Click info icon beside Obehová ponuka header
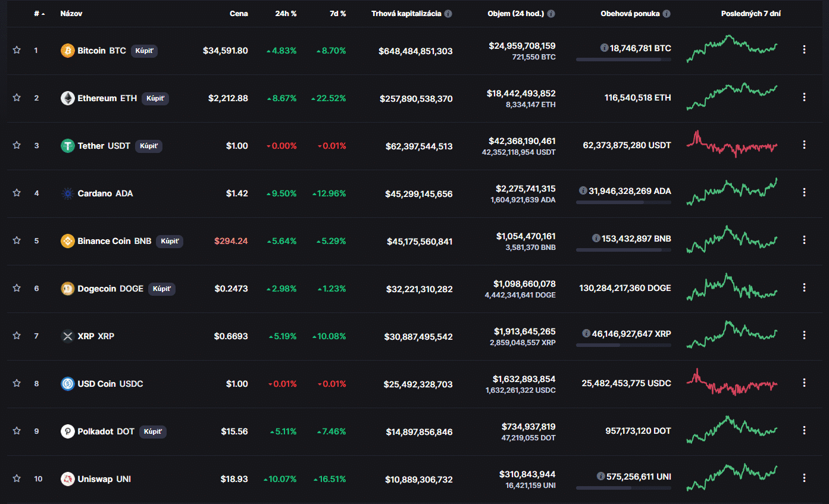The image size is (829, 504). (x=667, y=14)
